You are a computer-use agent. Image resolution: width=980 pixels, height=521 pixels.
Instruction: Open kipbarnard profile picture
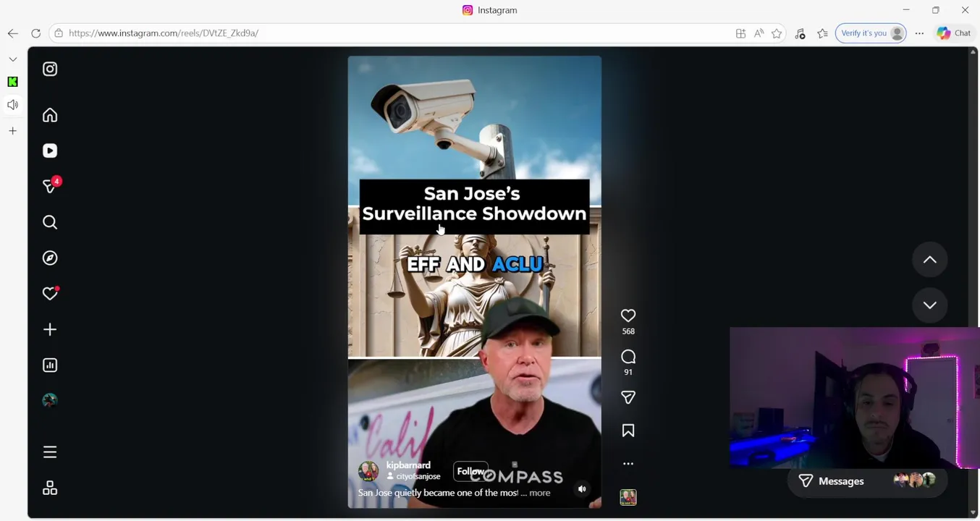(368, 471)
